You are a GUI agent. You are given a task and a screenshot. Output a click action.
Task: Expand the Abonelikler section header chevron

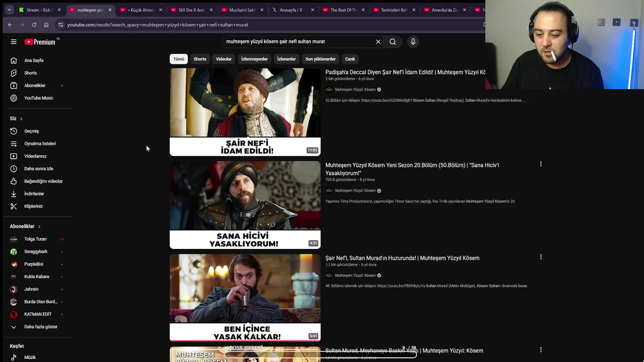(x=39, y=227)
